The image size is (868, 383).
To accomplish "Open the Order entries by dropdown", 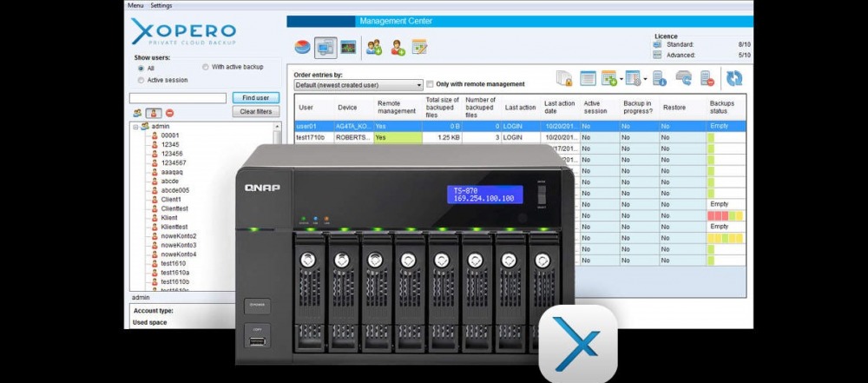I will coord(358,85).
